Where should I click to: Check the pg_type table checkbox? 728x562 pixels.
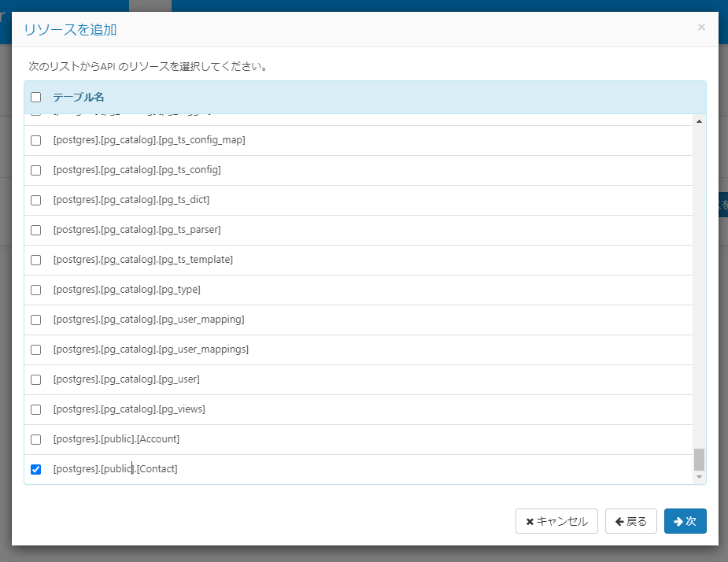(x=35, y=290)
